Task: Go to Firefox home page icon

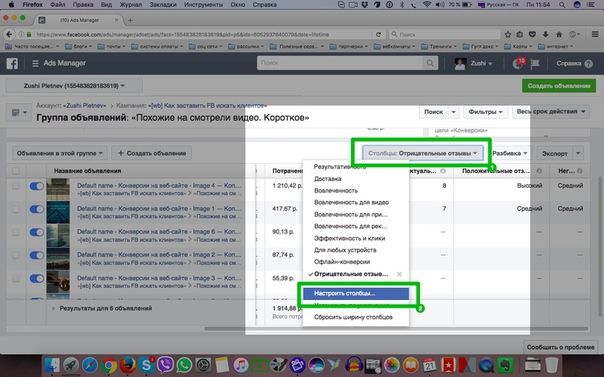Action: pos(559,34)
